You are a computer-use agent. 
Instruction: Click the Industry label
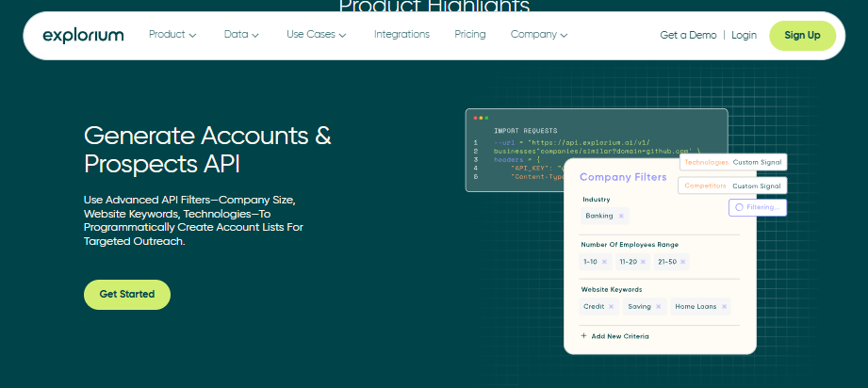[x=597, y=200]
